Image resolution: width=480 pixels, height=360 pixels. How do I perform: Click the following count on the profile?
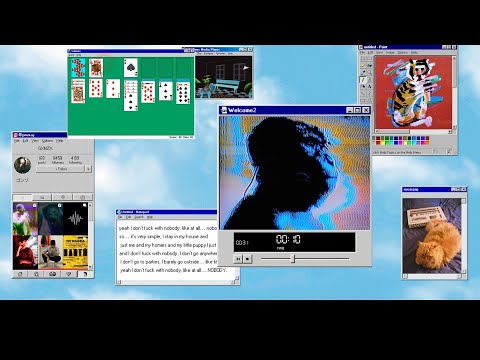point(75,160)
